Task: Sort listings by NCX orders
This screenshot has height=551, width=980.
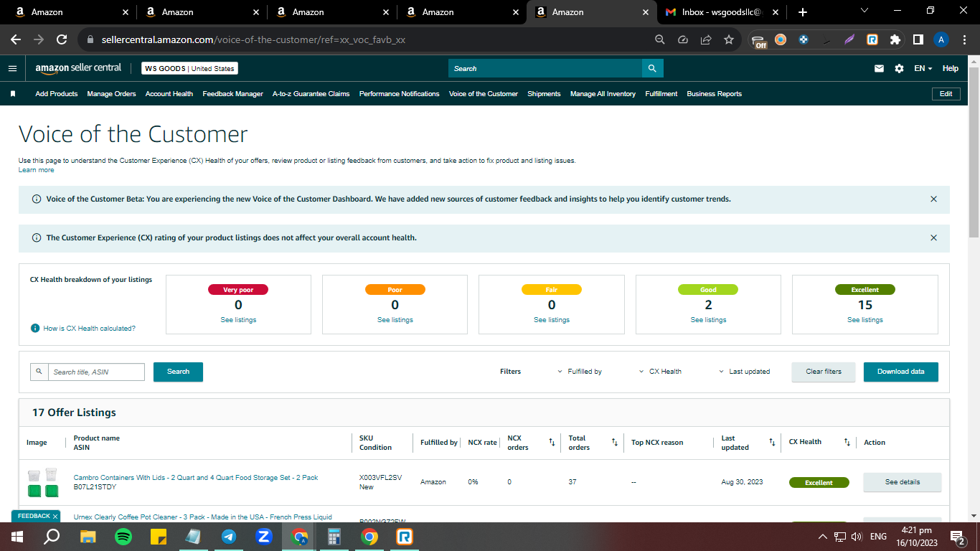Action: pyautogui.click(x=552, y=443)
